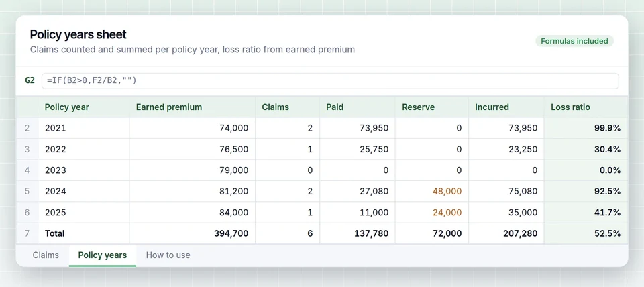
Task: Select row number 6 header
Action: tap(27, 213)
